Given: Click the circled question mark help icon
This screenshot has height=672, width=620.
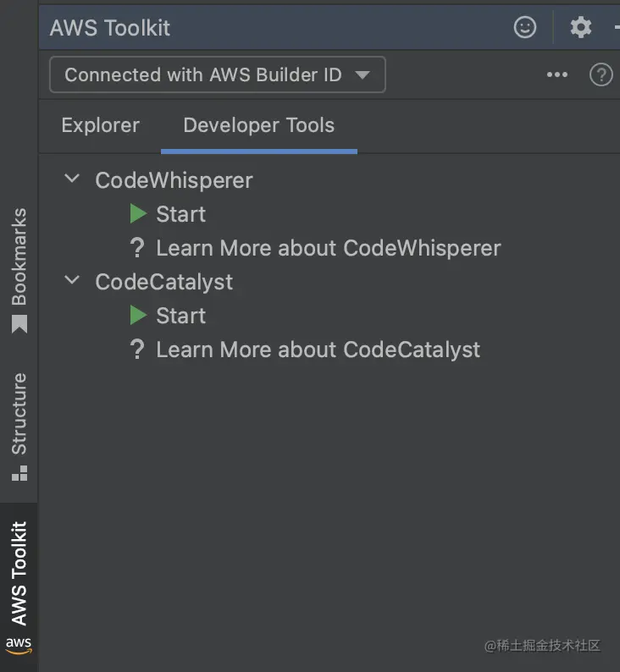Looking at the screenshot, I should click(601, 74).
